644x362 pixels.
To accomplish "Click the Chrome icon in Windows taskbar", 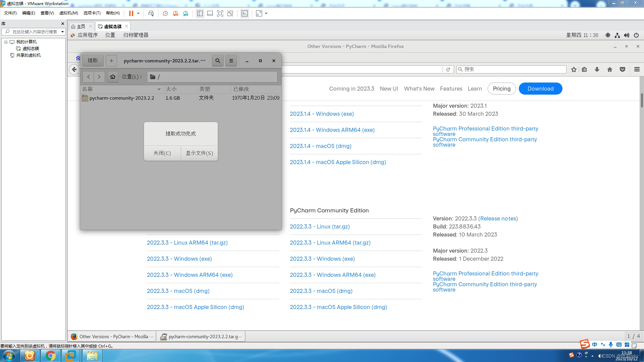I will point(51,356).
